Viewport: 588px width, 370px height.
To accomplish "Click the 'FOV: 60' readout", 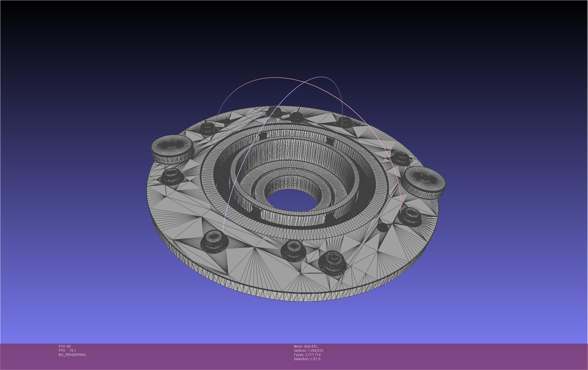I will [x=65, y=346].
